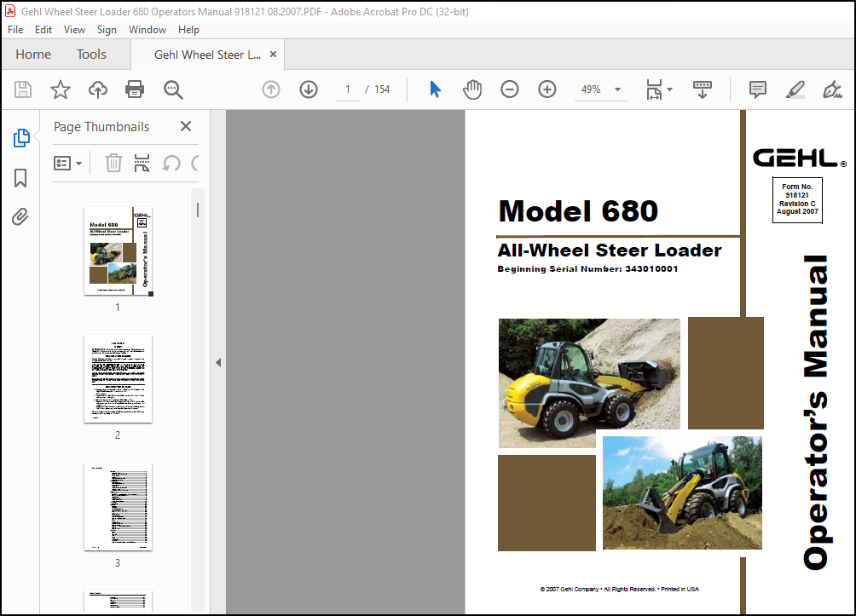Collapse the navigation pane arrow
The height and width of the screenshot is (616, 856).
click(218, 362)
